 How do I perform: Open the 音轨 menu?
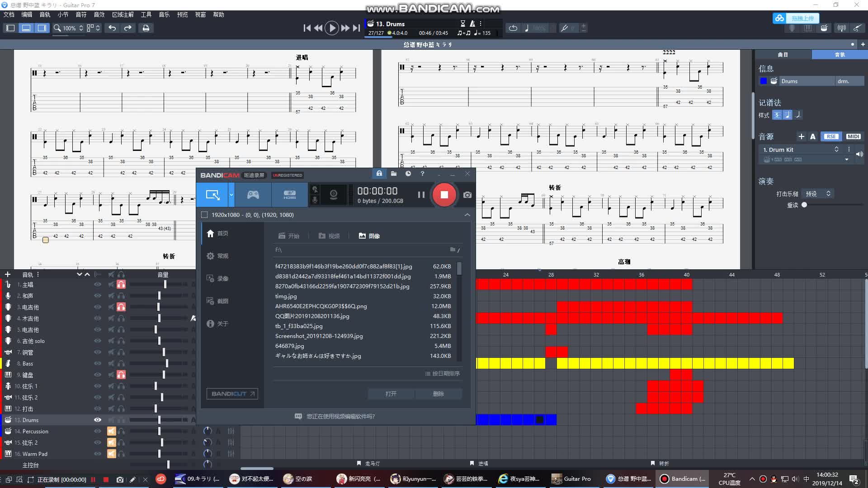coord(45,14)
